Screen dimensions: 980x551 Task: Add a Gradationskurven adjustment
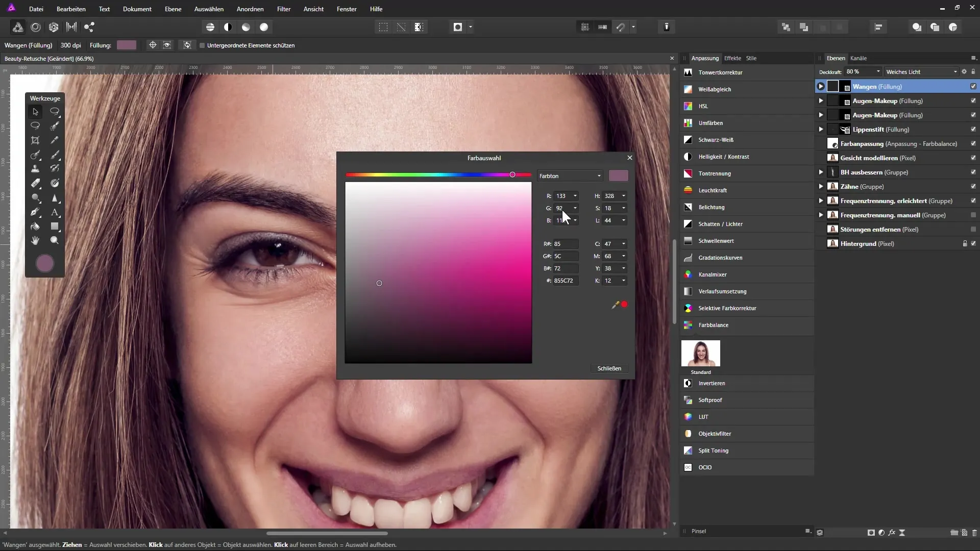[747, 258]
